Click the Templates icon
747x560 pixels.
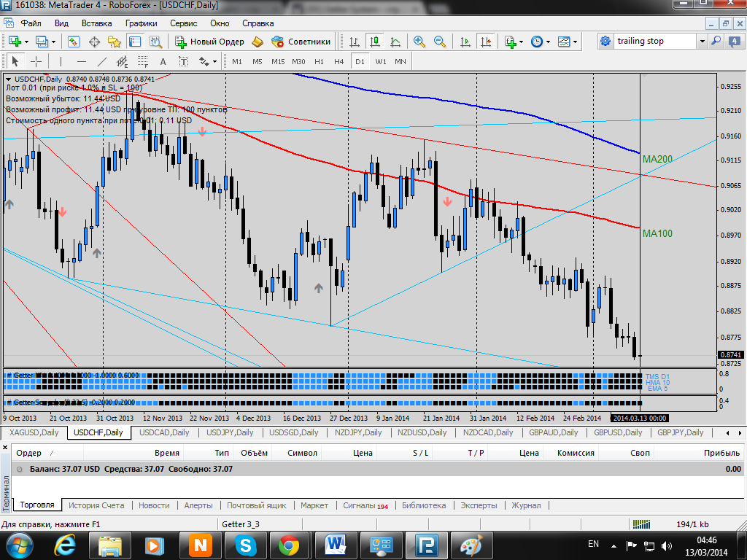[x=564, y=42]
